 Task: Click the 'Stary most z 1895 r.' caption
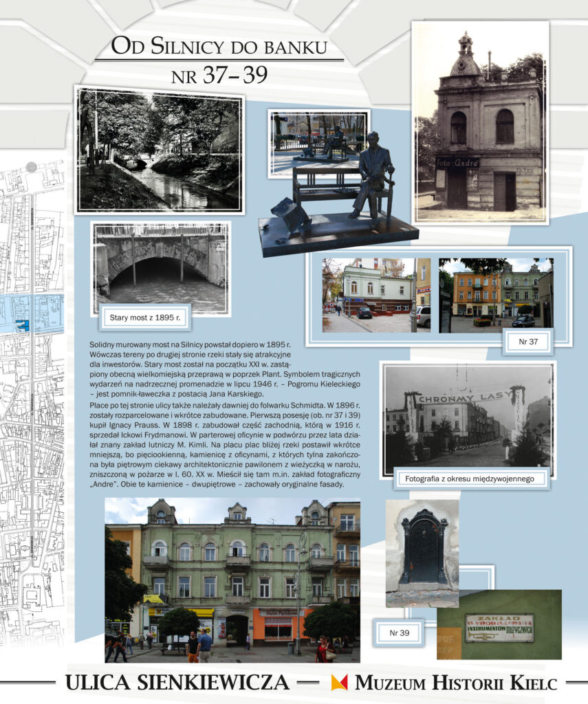[x=145, y=318]
